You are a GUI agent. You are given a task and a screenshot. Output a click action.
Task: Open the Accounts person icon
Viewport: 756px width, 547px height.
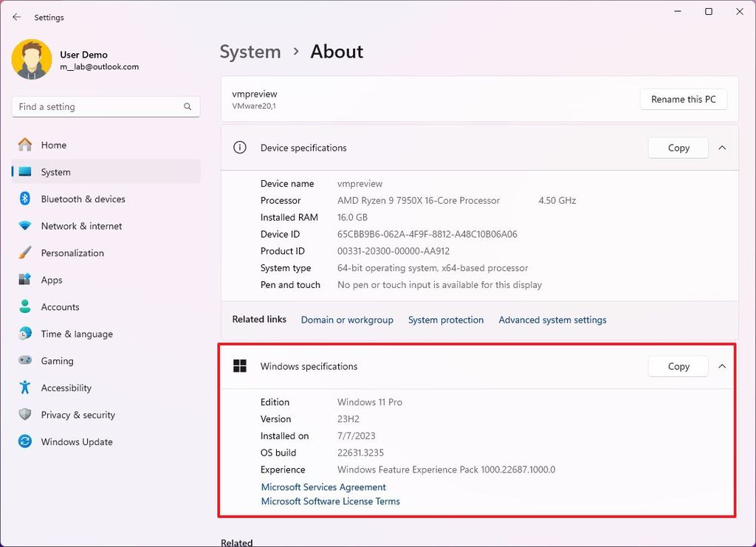[x=24, y=306]
